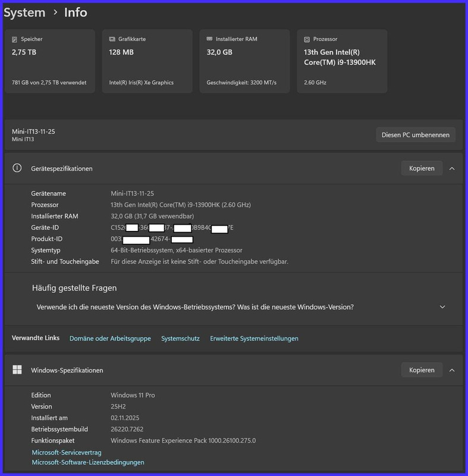The height and width of the screenshot is (476, 468).
Task: Click the Speicher card icon
Action: (14, 39)
